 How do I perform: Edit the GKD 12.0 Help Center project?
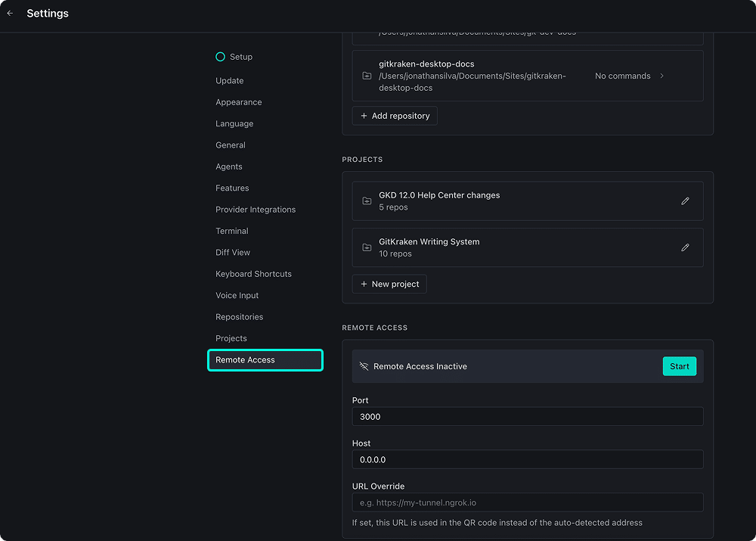(685, 201)
